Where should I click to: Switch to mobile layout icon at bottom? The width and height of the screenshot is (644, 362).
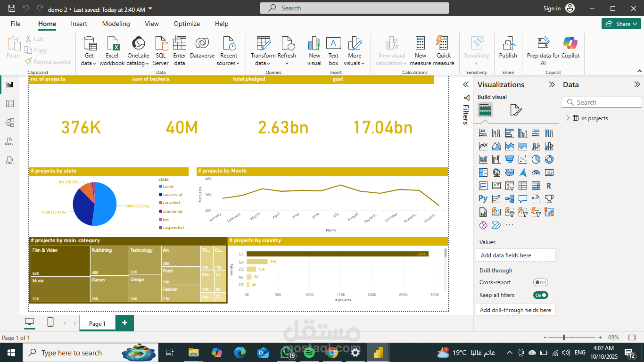coord(50,322)
